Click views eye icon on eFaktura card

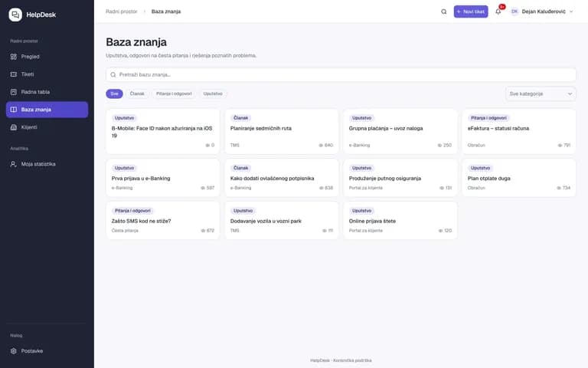pos(560,146)
